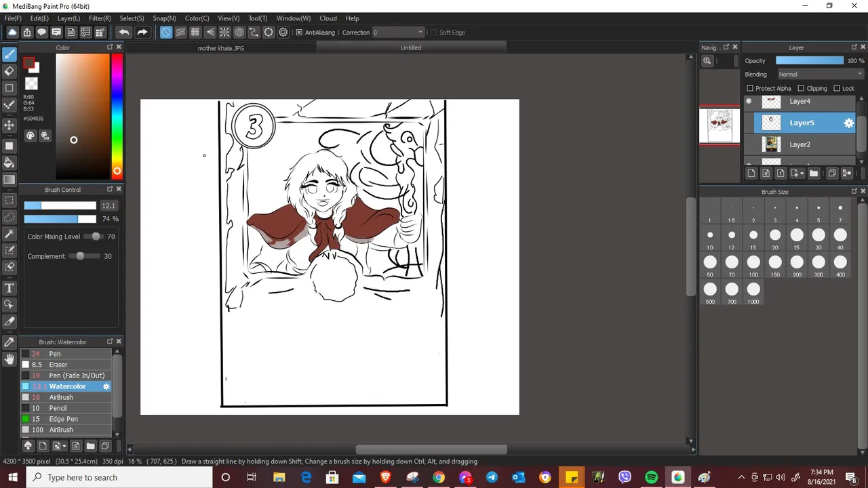Click the Redo arrow in toolbar
The width and height of the screenshot is (868, 488).
pos(142,32)
